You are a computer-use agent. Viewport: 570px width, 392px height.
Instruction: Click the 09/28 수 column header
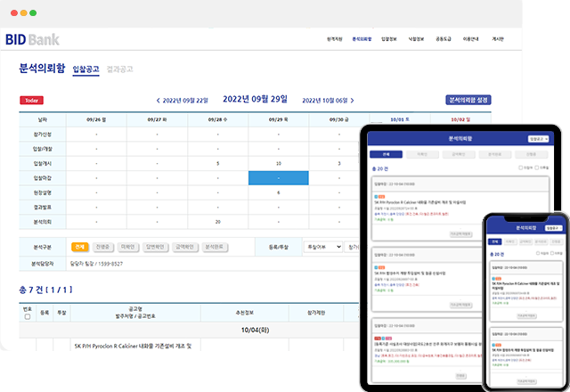tap(217, 119)
